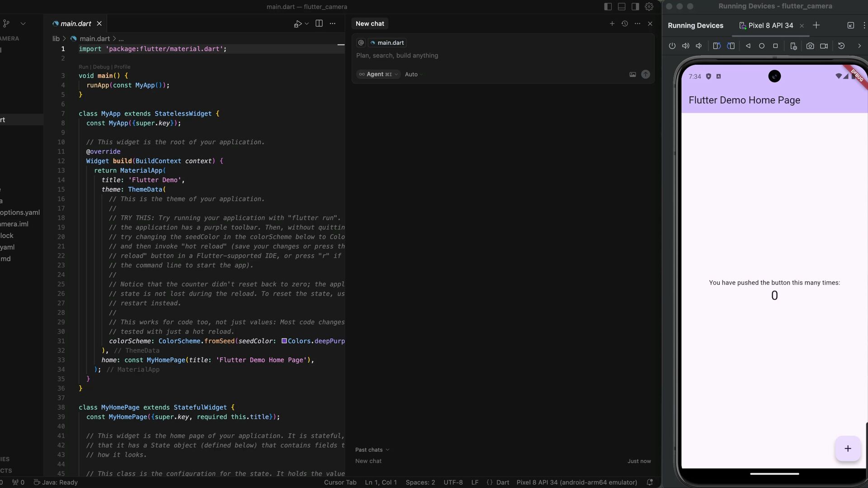Click the Debug code lens link
868x488 pixels.
coord(101,67)
